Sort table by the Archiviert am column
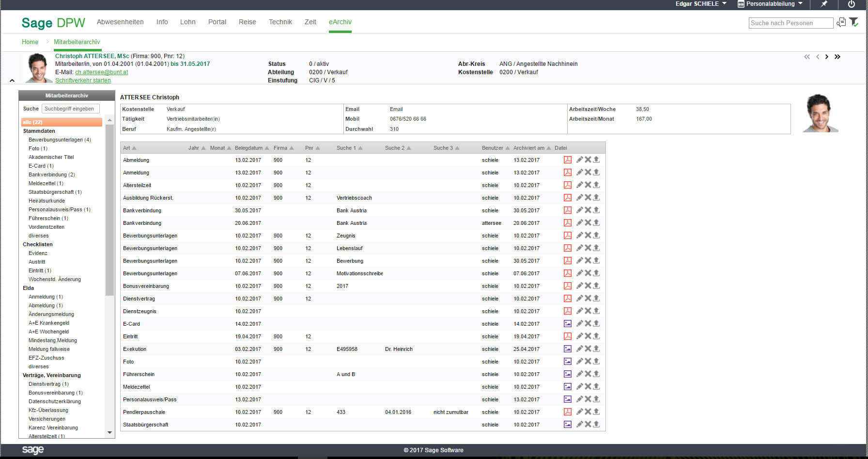868x459 pixels. (532, 148)
